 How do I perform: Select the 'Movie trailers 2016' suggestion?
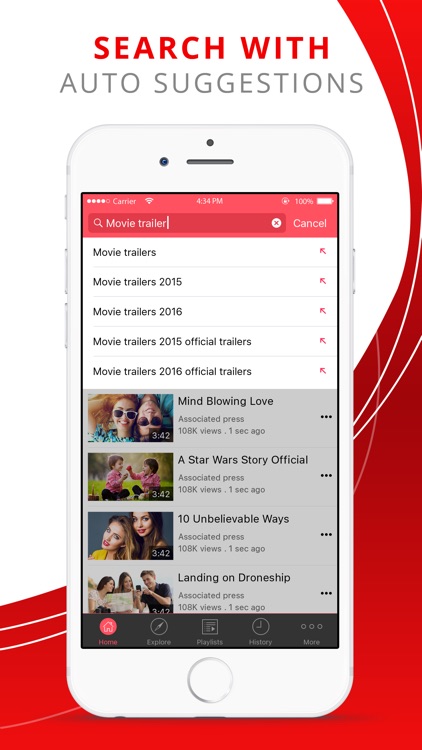pyautogui.click(x=210, y=311)
